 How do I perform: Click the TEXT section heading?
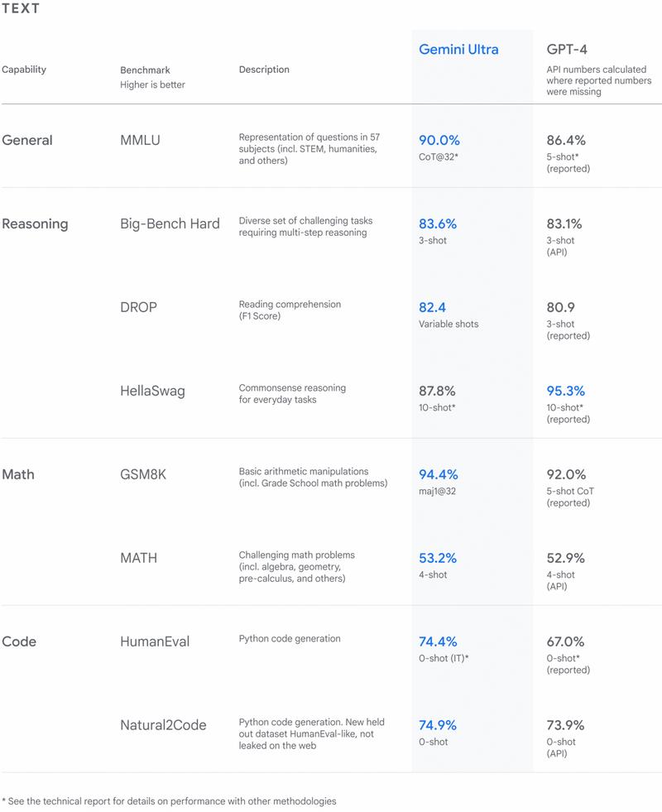click(x=21, y=9)
